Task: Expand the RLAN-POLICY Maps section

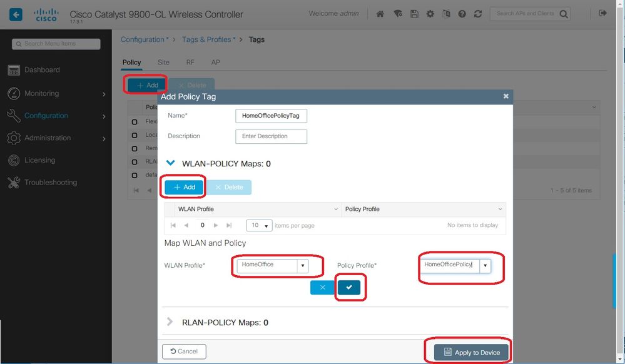Action: coord(170,321)
